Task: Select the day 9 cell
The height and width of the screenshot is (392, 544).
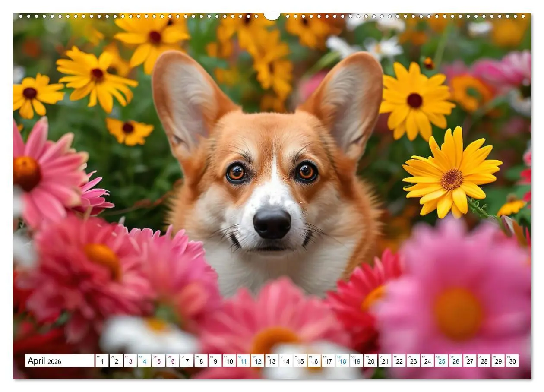Action: pyautogui.click(x=215, y=361)
